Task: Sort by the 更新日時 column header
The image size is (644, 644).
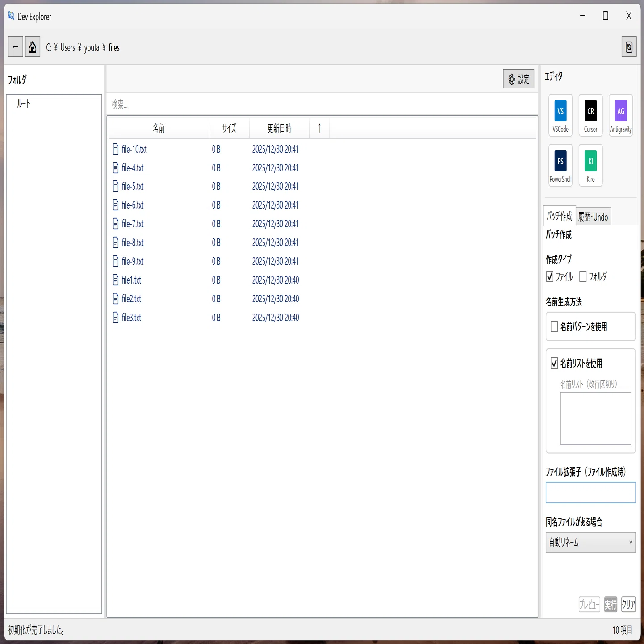Action: (x=280, y=129)
